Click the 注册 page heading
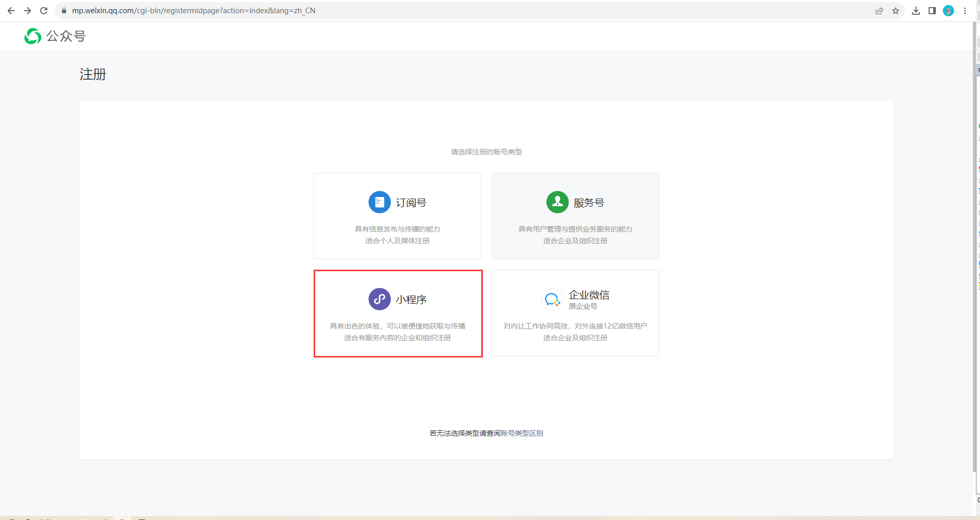The height and width of the screenshot is (520, 980). [x=93, y=75]
